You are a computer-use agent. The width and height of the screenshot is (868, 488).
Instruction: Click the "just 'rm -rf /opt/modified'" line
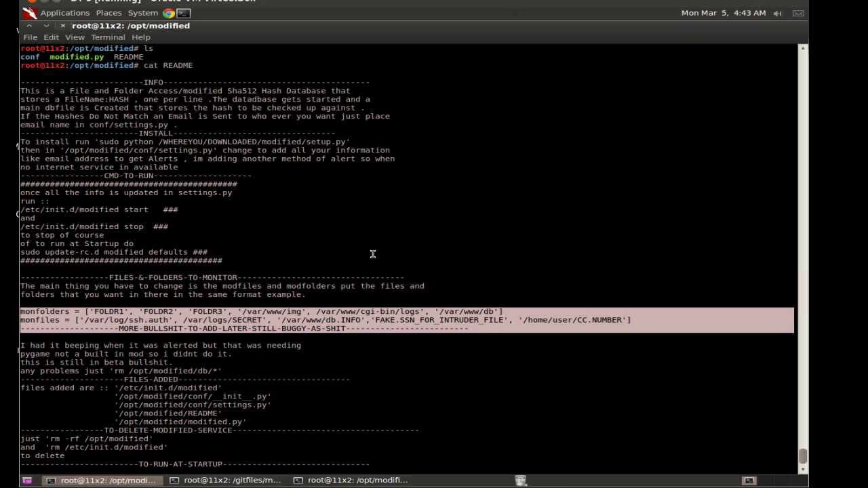click(87, 439)
